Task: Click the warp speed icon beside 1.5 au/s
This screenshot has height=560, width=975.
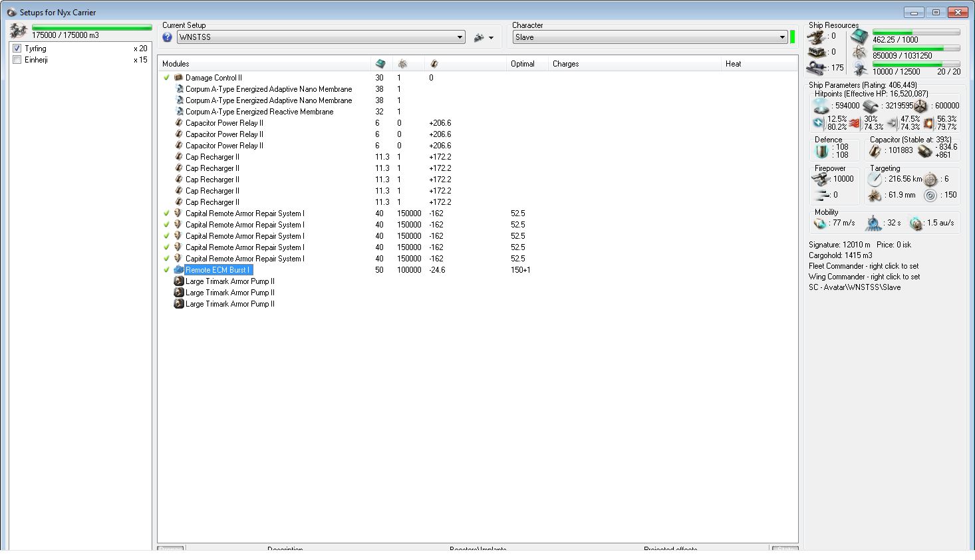Action: pos(916,223)
